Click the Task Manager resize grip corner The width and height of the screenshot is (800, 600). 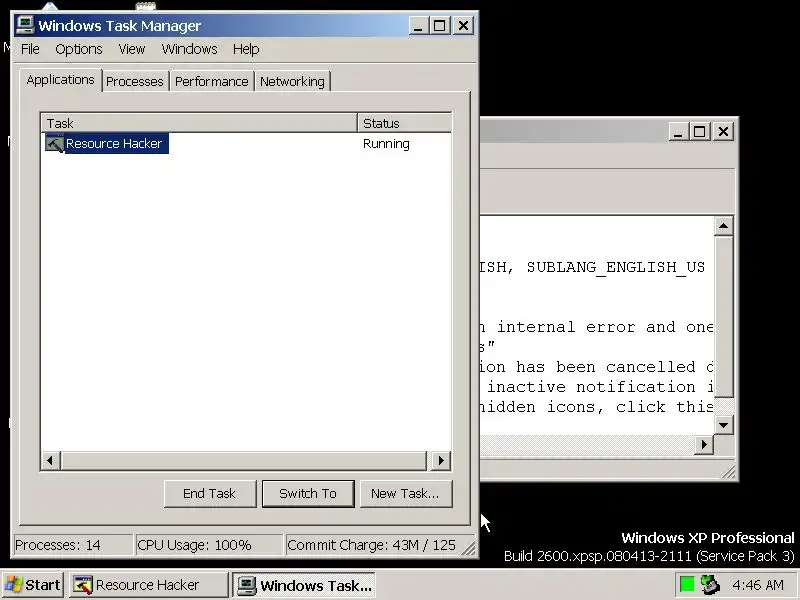click(468, 548)
